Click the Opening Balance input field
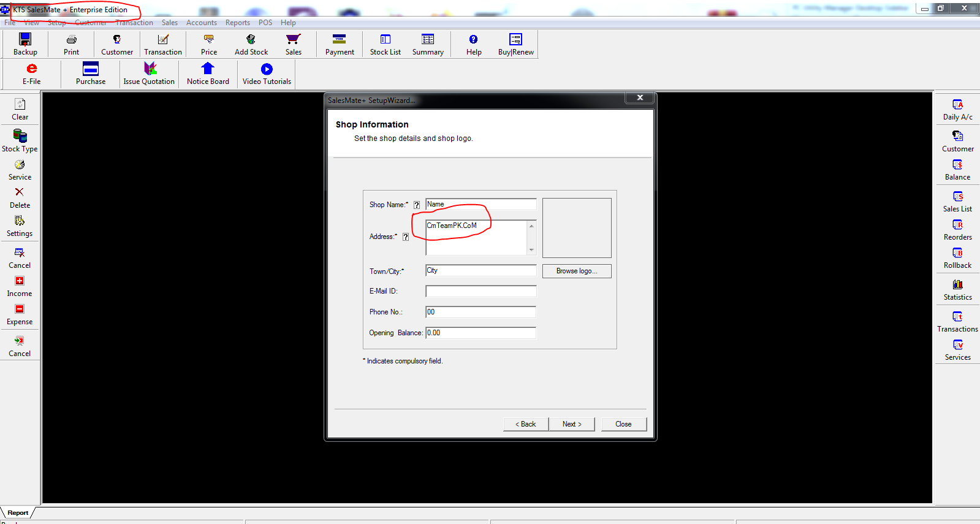Viewport: 980px width, 524px height. tap(481, 333)
